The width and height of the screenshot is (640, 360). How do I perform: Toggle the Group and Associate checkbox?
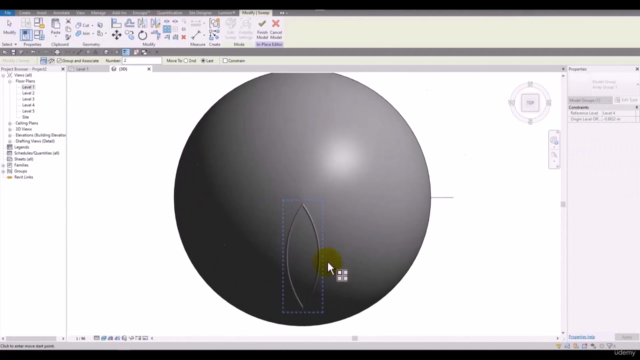pyautogui.click(x=59, y=61)
